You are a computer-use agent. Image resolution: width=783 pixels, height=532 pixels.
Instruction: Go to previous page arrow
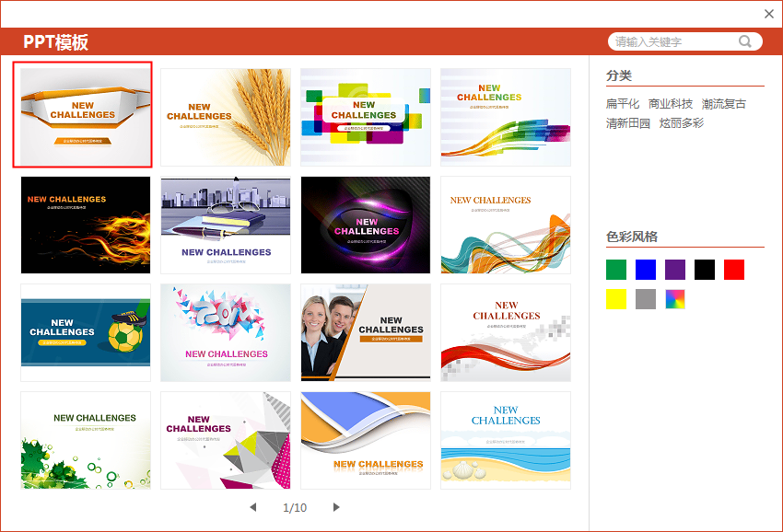tap(253, 507)
